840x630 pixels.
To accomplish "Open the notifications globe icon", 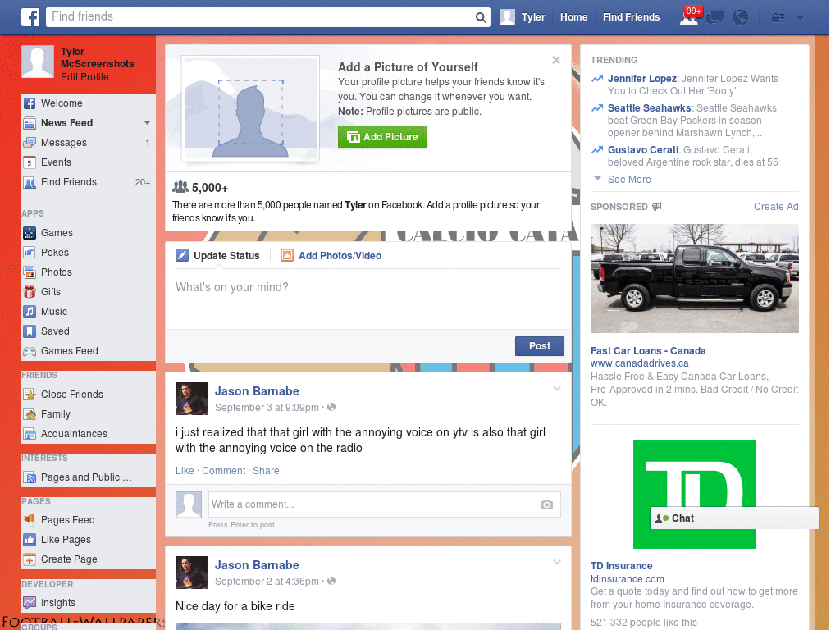I will pos(740,18).
